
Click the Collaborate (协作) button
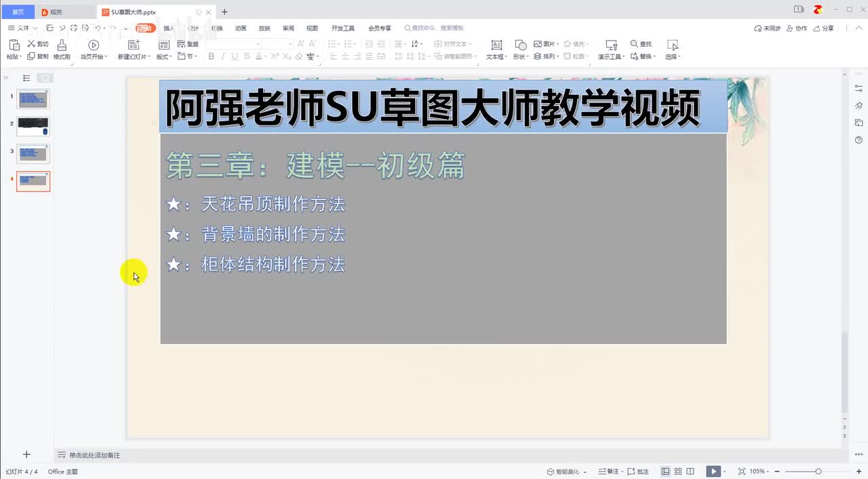pos(797,28)
